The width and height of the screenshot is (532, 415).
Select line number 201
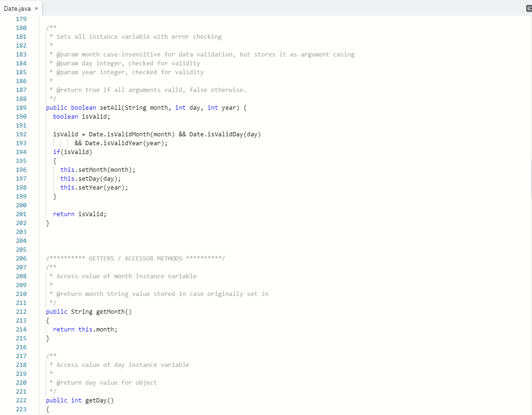pyautogui.click(x=21, y=214)
